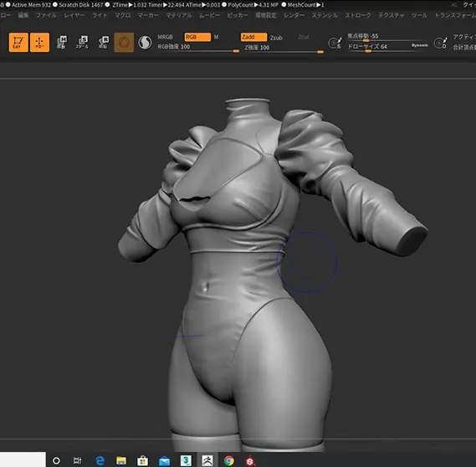
Task: Toggle the Dynamic draw size button
Action: click(420, 45)
